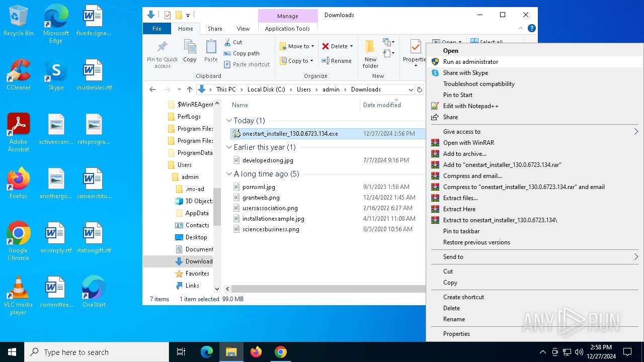Switch to the View ribbon tab
Viewport: 644px width, 362px height.
[x=243, y=29]
